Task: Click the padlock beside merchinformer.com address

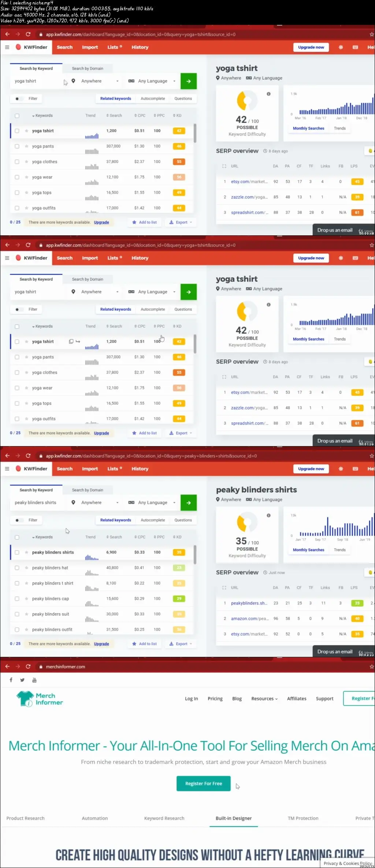Action: pos(41,667)
